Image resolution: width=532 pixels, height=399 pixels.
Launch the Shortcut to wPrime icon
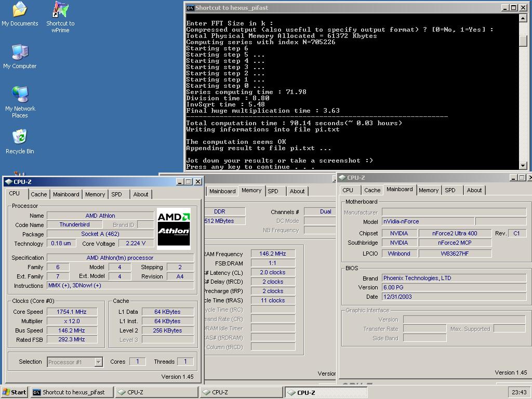click(60, 17)
